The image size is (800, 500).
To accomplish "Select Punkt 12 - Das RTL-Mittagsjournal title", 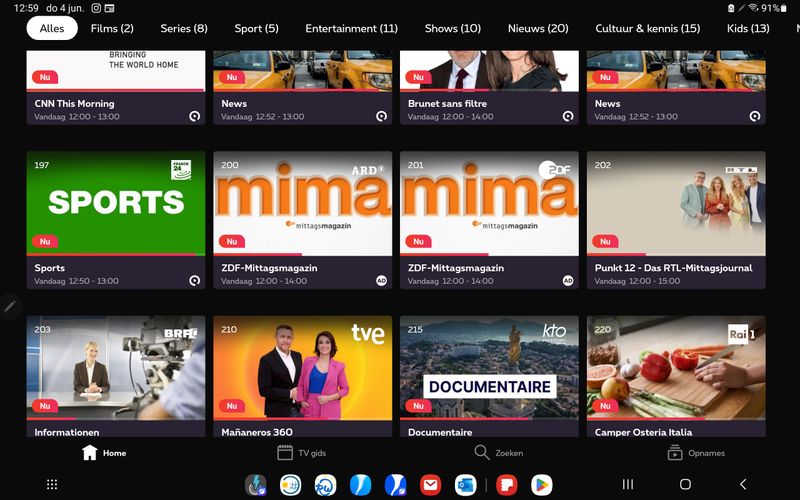I will click(x=673, y=268).
